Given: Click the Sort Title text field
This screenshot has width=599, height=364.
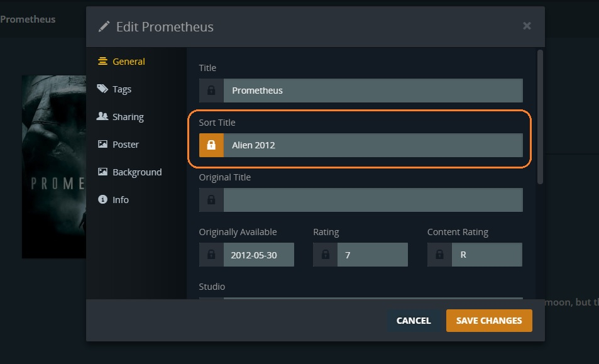Looking at the screenshot, I should [373, 145].
